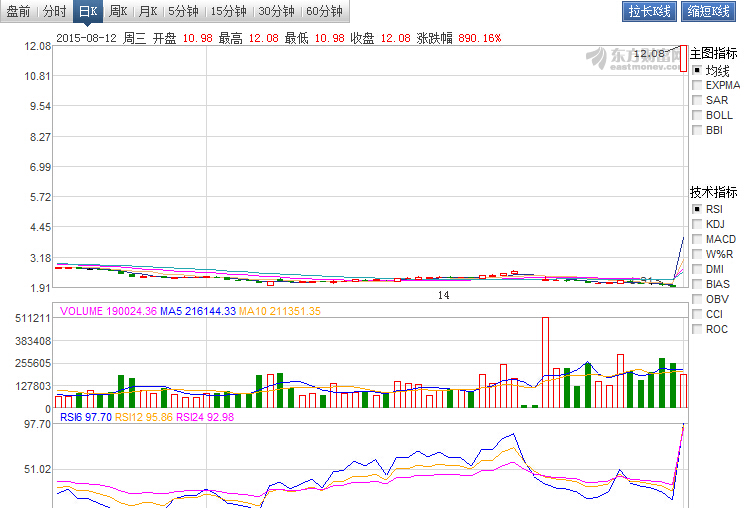Switch to the 盘前 pre-market tab
This screenshot has width=747, height=508.
[x=18, y=12]
